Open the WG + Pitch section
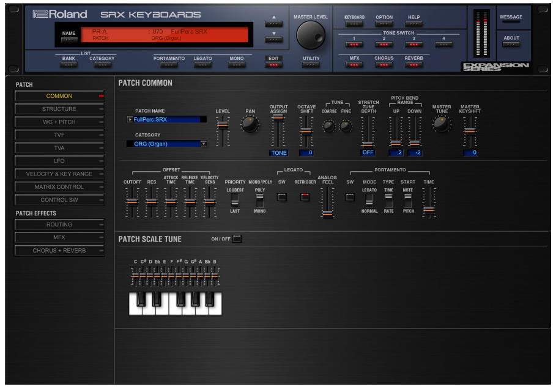556x392 pixels. pos(59,122)
